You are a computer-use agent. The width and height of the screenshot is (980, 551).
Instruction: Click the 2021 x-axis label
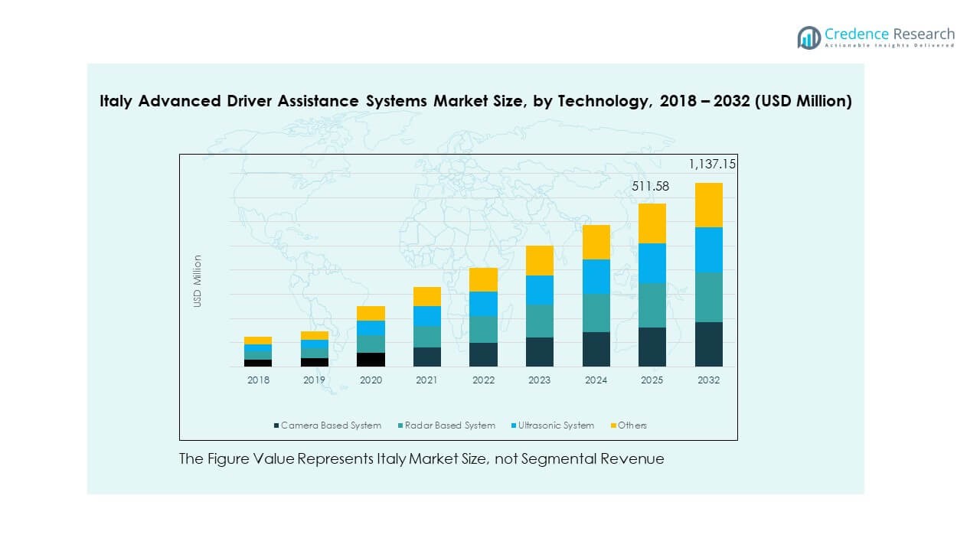[426, 380]
